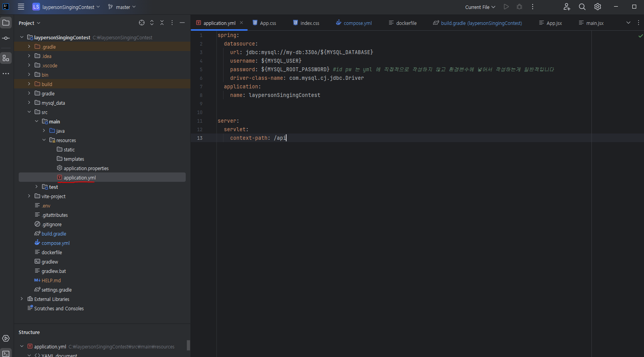Open IDE settings gear icon

pyautogui.click(x=598, y=7)
